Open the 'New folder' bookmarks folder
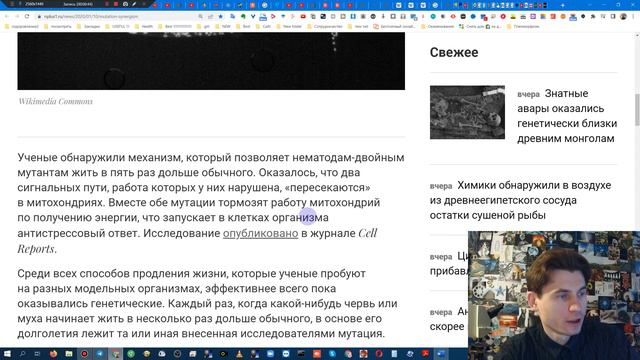Image resolution: width=640 pixels, height=360 pixels. pos(289,27)
